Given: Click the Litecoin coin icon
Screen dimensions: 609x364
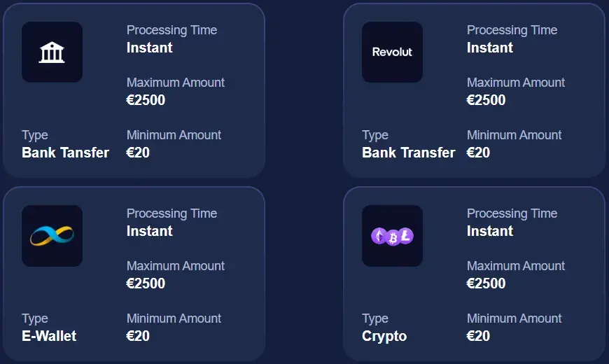Looking at the screenshot, I should point(405,236).
